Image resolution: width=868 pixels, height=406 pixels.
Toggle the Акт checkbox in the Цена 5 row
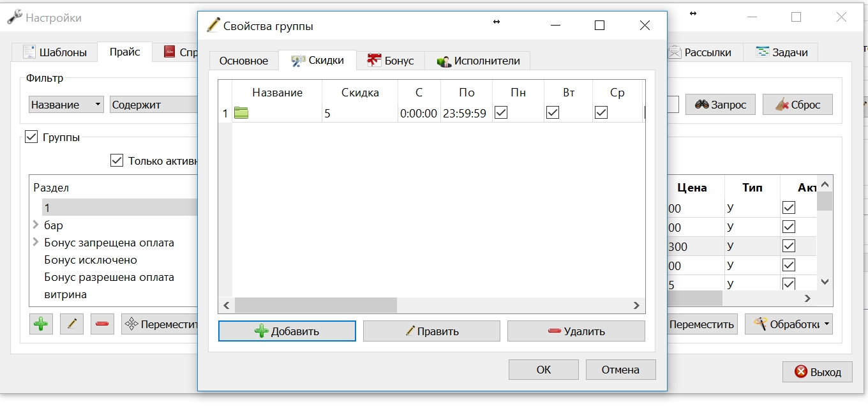pos(789,284)
